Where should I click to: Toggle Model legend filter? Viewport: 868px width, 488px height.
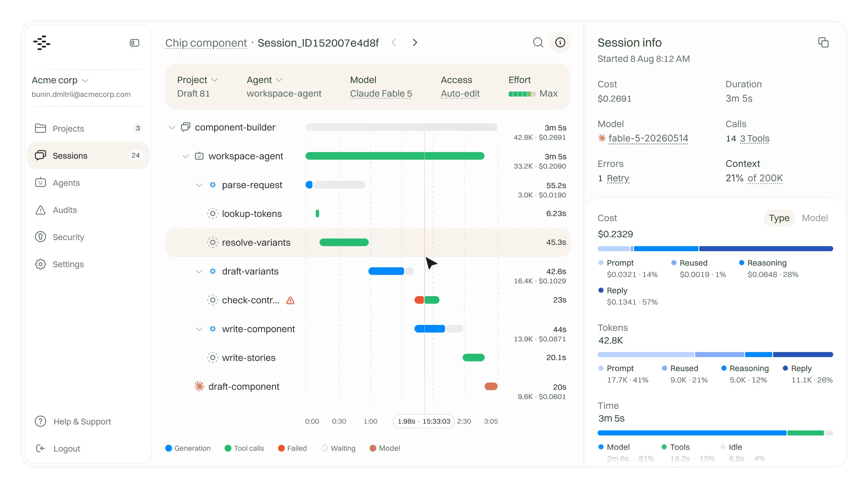click(385, 448)
